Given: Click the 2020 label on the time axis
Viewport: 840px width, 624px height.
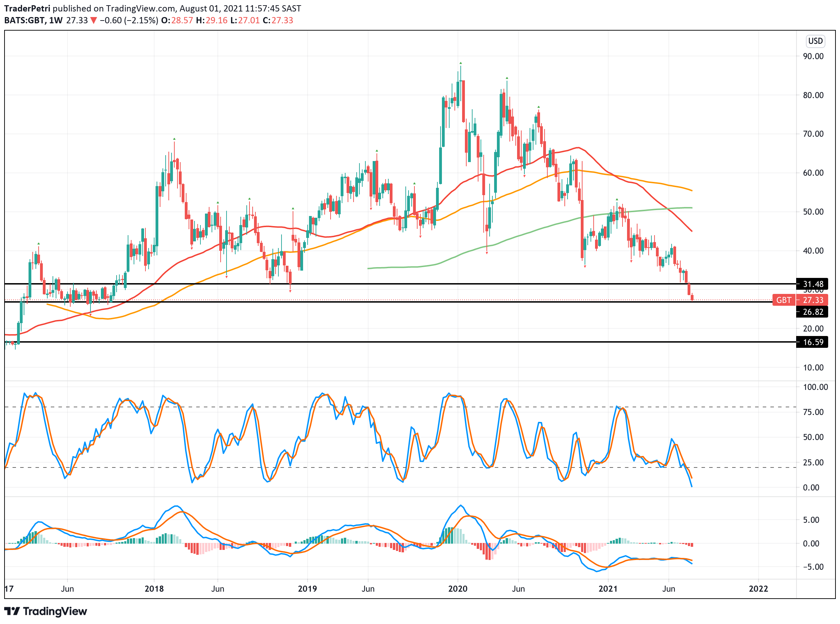Looking at the screenshot, I should click(458, 589).
